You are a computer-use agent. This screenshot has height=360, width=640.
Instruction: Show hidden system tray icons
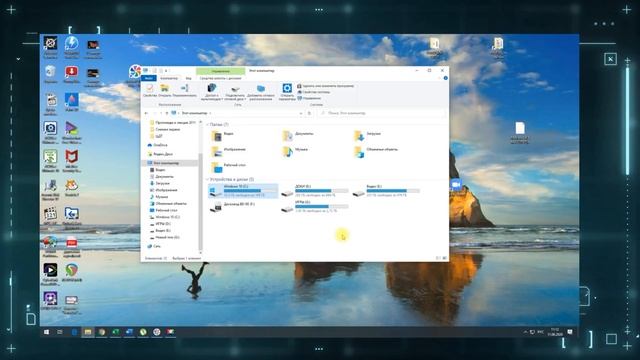click(x=525, y=332)
